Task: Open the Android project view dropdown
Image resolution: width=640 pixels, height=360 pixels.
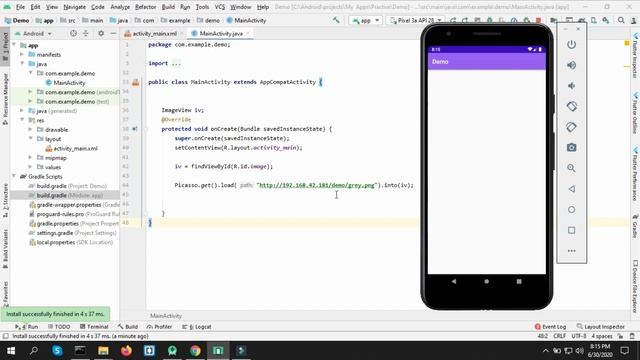Action: click(x=33, y=33)
